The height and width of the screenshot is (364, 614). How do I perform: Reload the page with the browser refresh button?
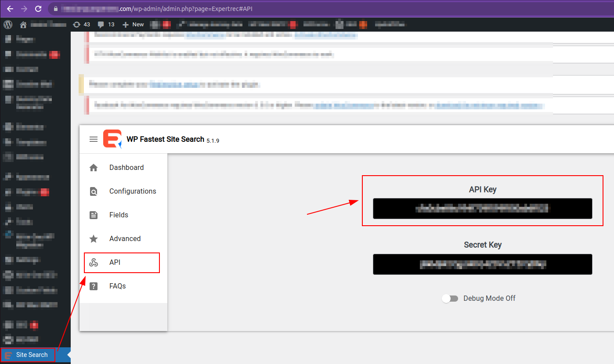click(x=39, y=8)
